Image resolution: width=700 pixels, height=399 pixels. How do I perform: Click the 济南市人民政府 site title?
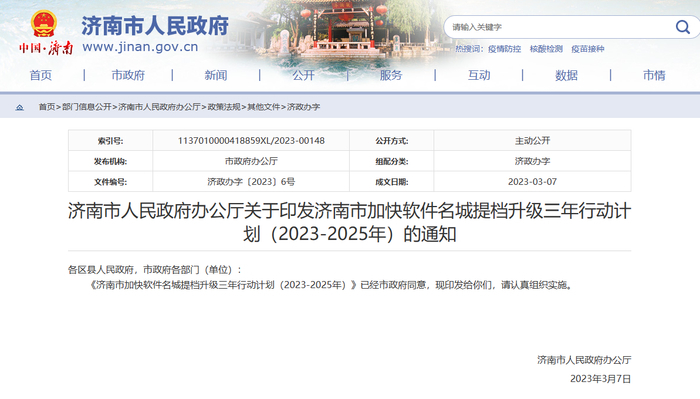(x=155, y=26)
